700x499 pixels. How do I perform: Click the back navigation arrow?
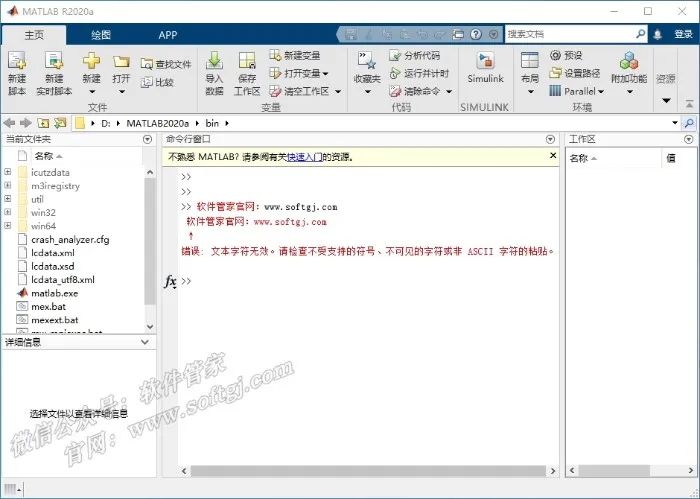point(9,123)
